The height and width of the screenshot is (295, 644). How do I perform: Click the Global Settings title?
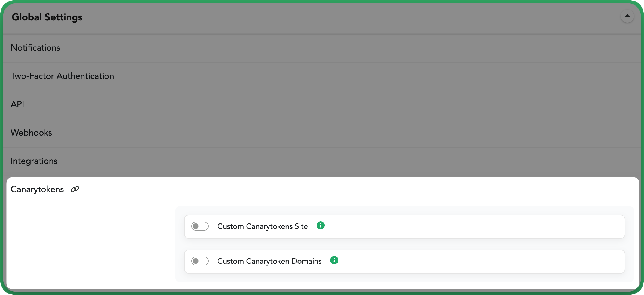pos(47,17)
